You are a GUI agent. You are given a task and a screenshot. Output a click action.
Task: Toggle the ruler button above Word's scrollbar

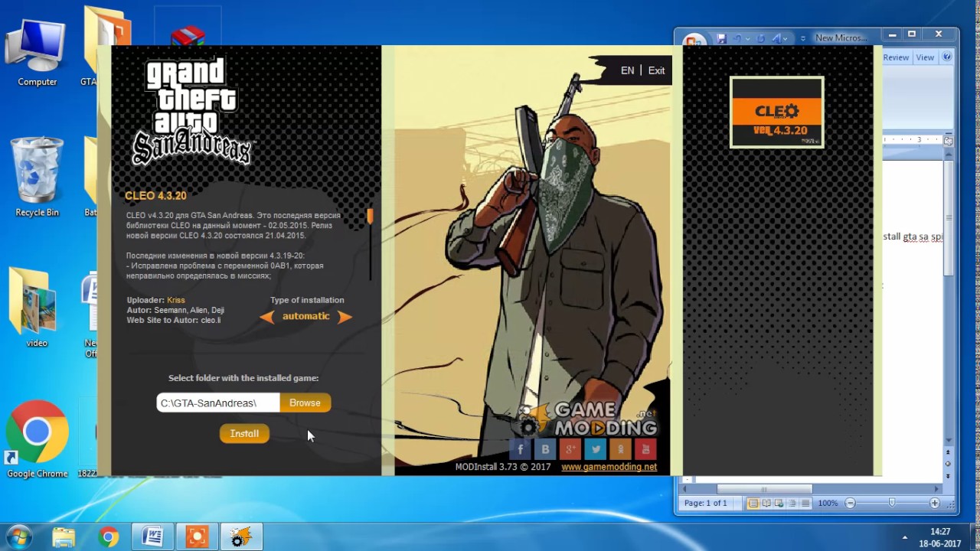pos(948,141)
